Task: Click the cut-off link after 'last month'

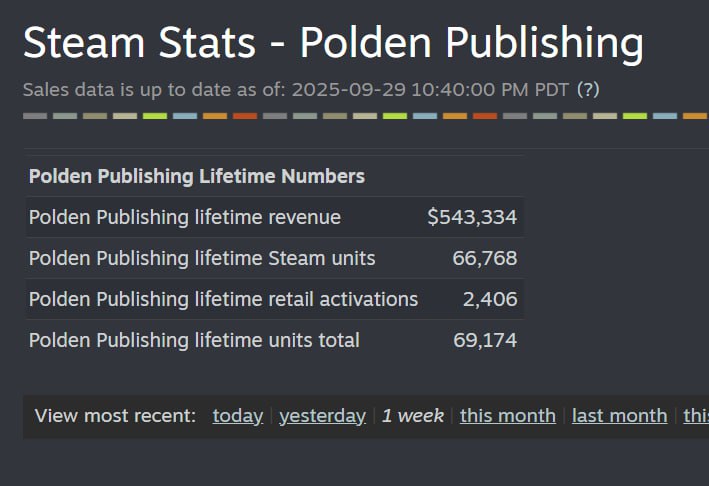Action: pyautogui.click(x=695, y=416)
